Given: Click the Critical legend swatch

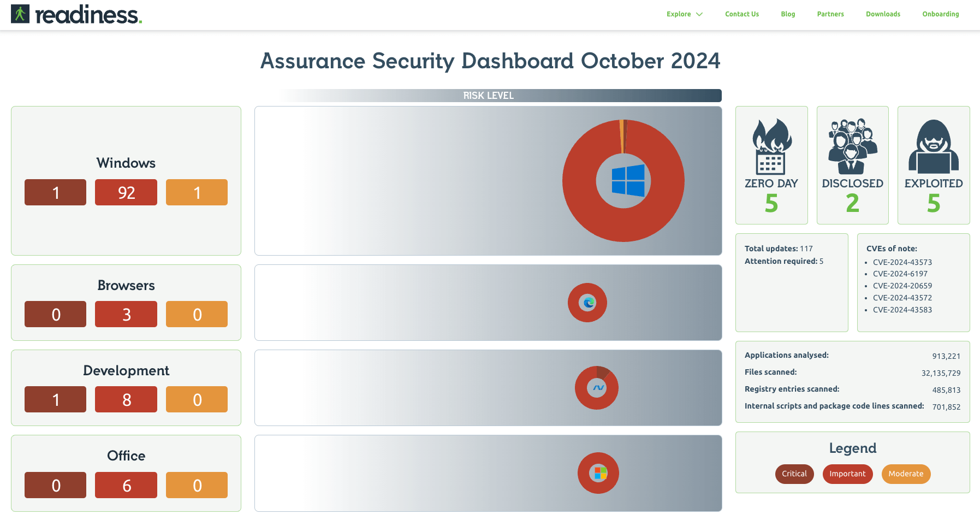Looking at the screenshot, I should tap(794, 474).
